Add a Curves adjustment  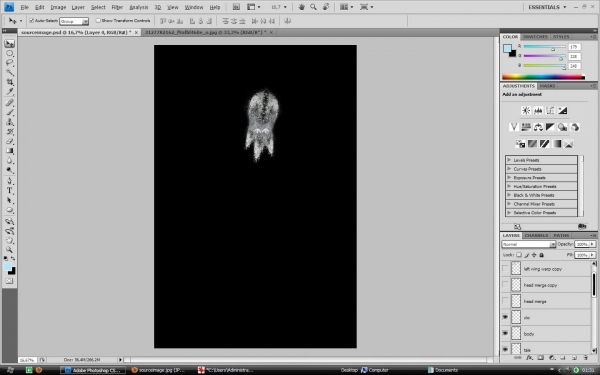(x=550, y=111)
